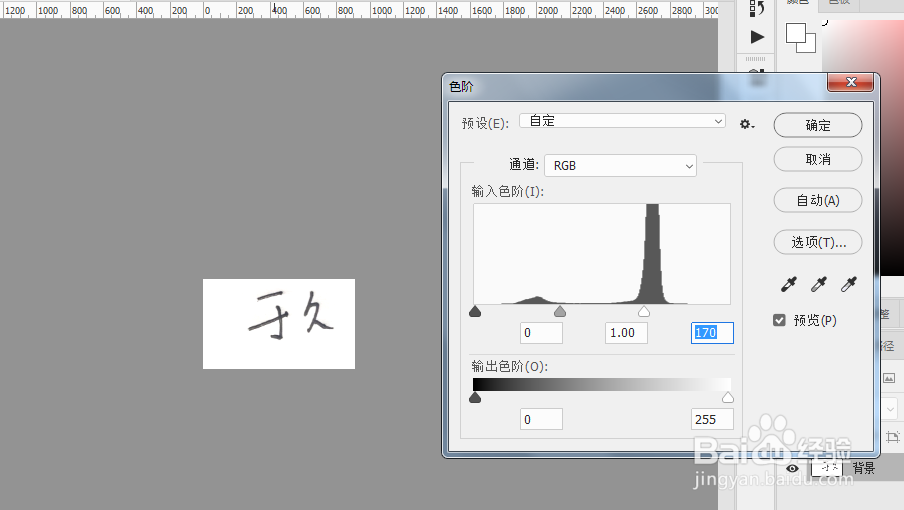The width and height of the screenshot is (904, 510).
Task: Click the input highlight white slider handle
Action: tap(644, 312)
